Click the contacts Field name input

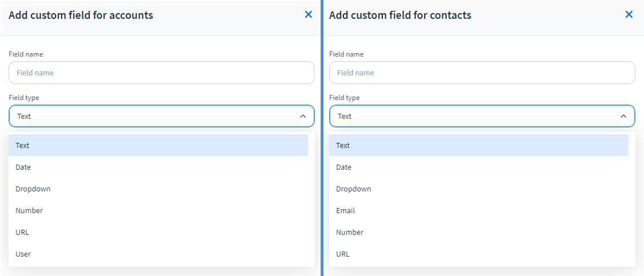pos(482,73)
